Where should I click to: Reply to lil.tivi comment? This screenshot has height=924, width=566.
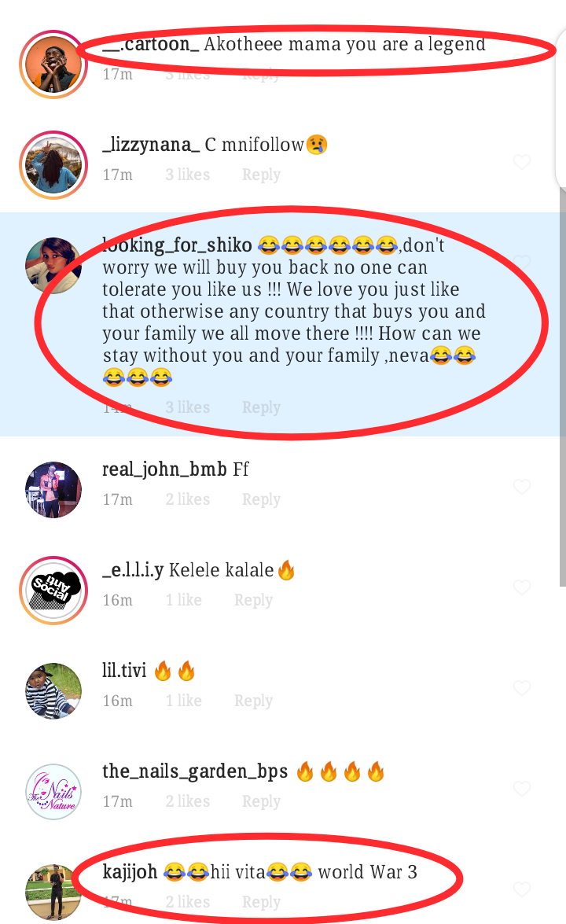pos(253,701)
